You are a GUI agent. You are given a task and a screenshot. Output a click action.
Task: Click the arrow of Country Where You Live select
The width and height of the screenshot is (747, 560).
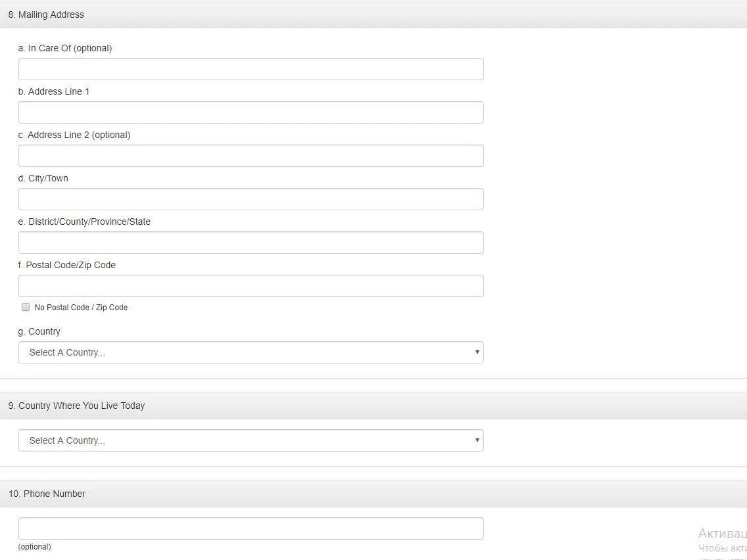477,440
